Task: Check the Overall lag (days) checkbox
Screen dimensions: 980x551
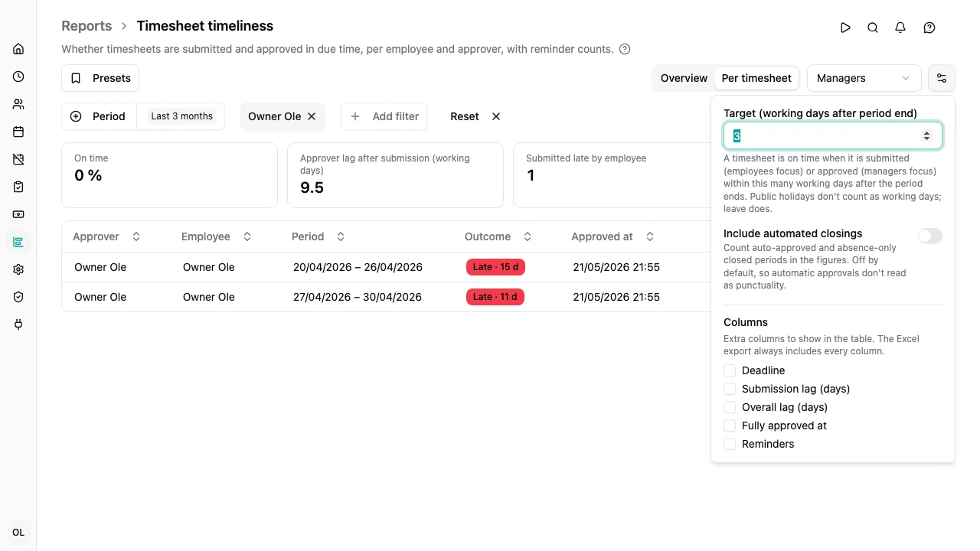Action: [x=730, y=407]
